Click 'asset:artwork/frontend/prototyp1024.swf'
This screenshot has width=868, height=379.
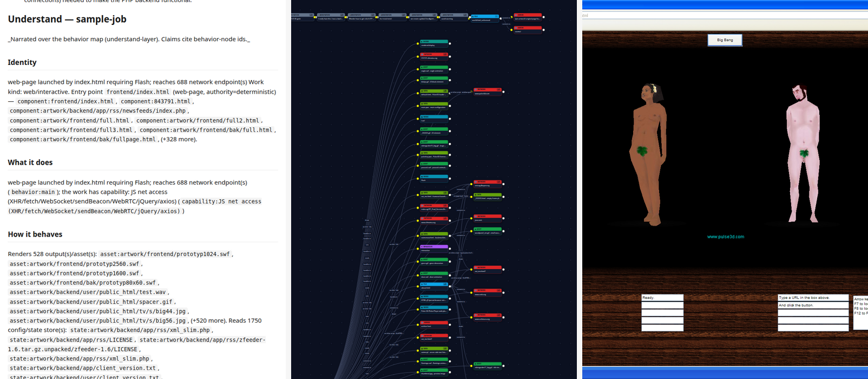tap(165, 254)
